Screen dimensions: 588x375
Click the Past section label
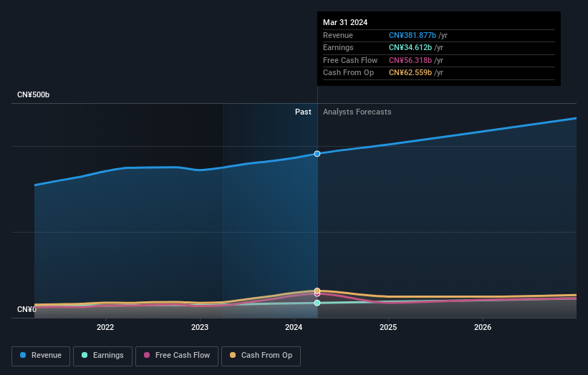pos(303,112)
